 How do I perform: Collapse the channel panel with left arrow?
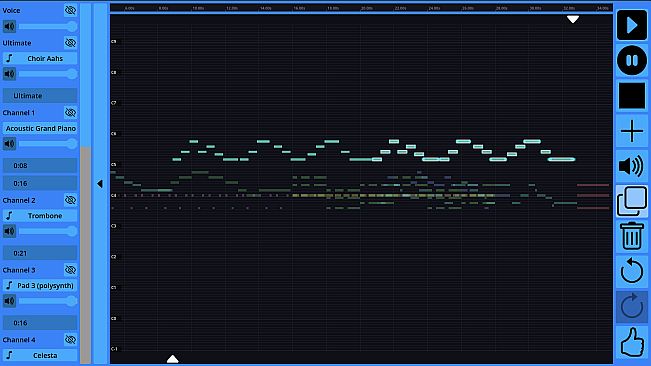click(100, 184)
